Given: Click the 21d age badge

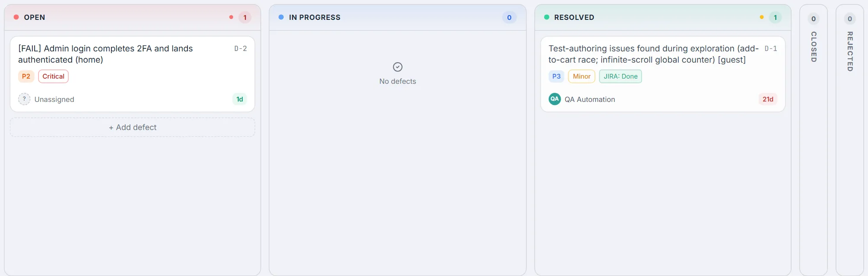Looking at the screenshot, I should coord(768,99).
